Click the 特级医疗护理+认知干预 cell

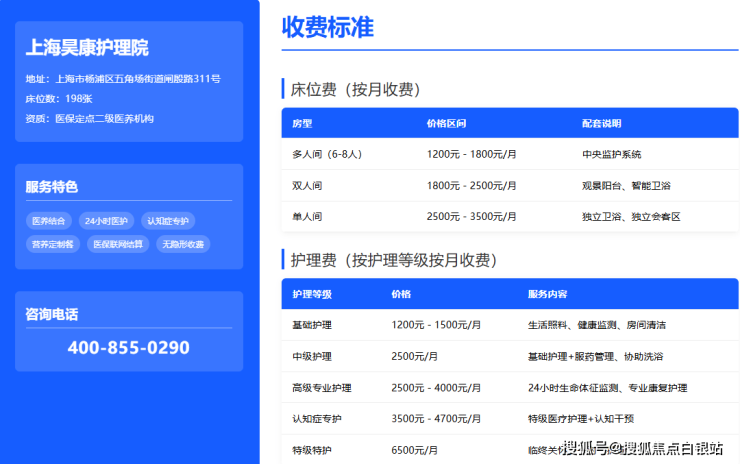click(580, 419)
